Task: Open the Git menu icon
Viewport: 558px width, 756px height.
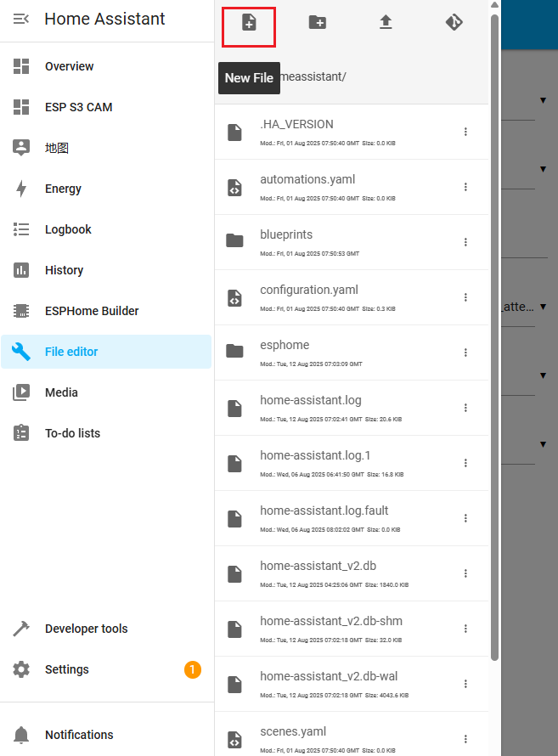Action: click(x=454, y=22)
